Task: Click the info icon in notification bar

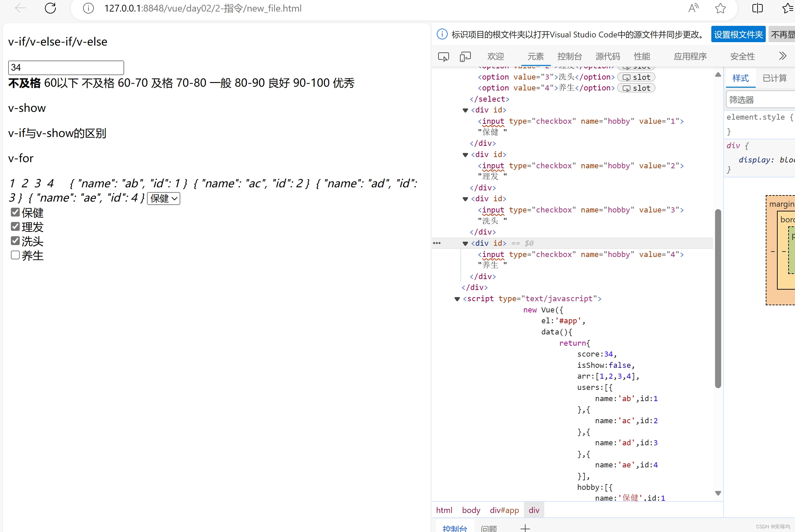Action: point(442,34)
